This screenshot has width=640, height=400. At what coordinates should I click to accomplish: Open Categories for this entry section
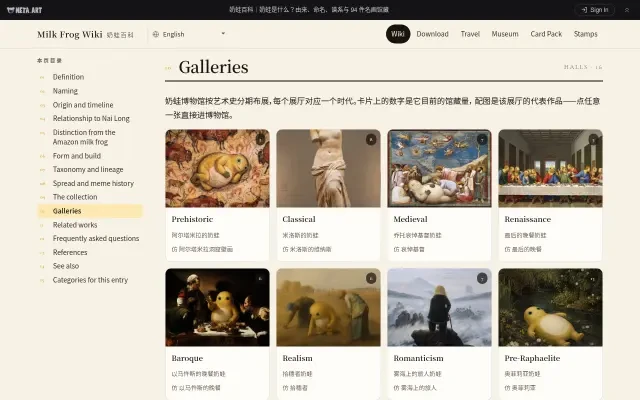(x=90, y=280)
